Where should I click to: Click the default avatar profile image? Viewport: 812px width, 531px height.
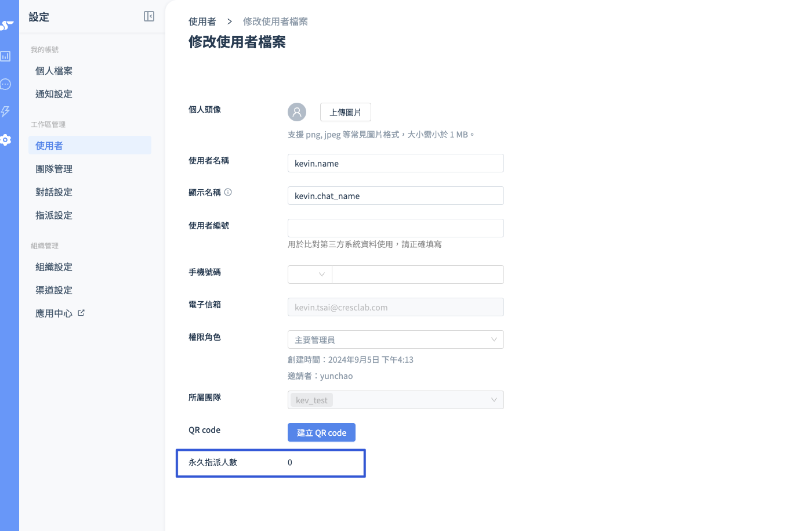(x=297, y=112)
